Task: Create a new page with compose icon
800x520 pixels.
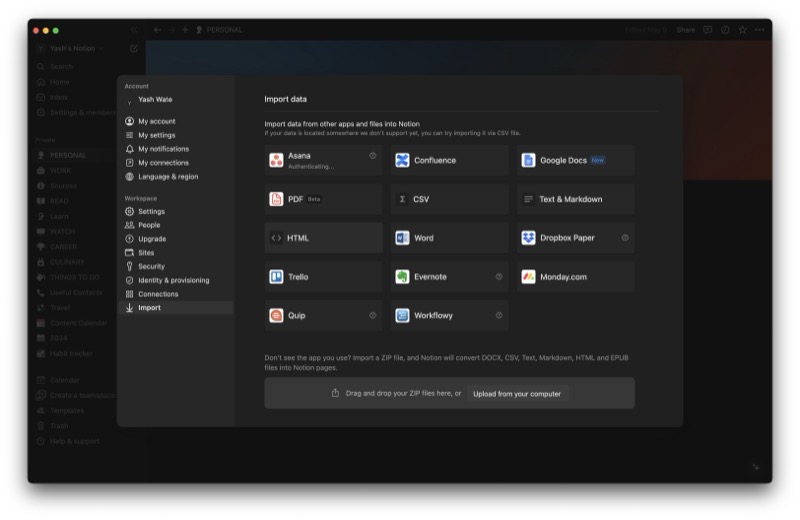Action: pos(134,48)
